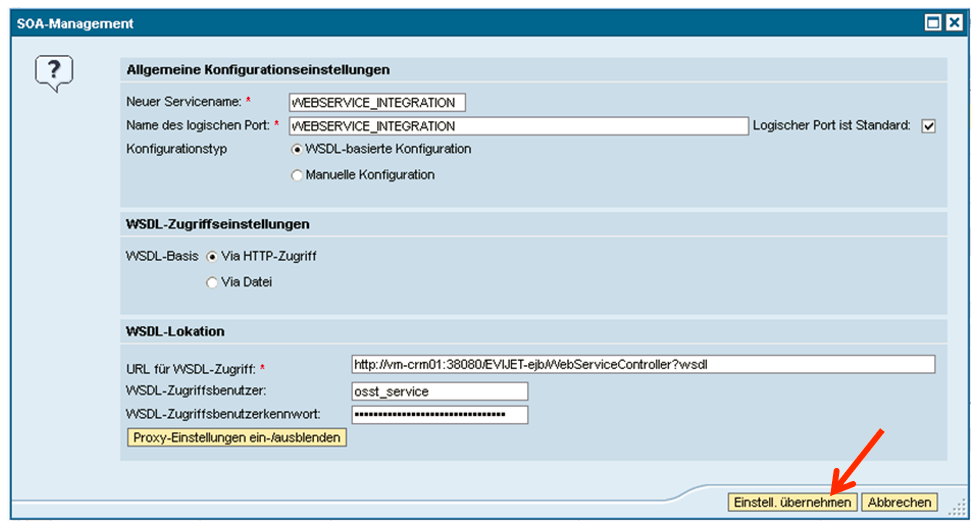The width and height of the screenshot is (973, 524).
Task: Maximize the SOA-Management dialog window
Action: click(x=932, y=23)
